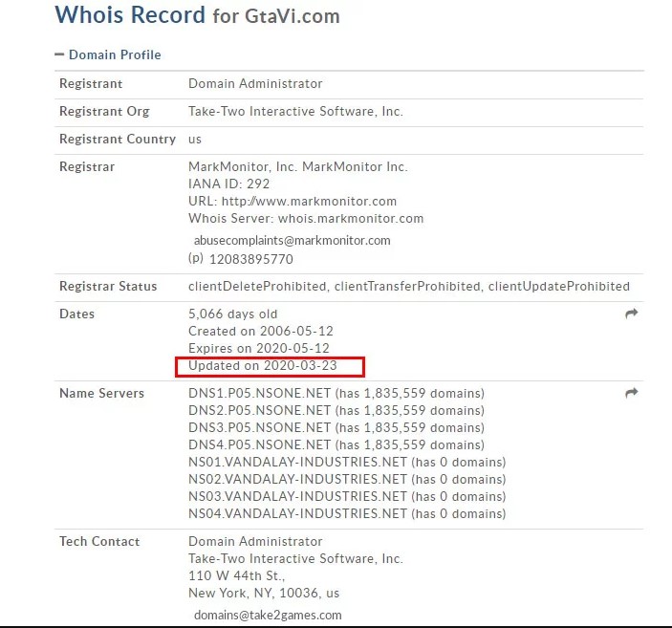
Task: Click Expires on 2020-05-12 line
Action: (x=259, y=349)
